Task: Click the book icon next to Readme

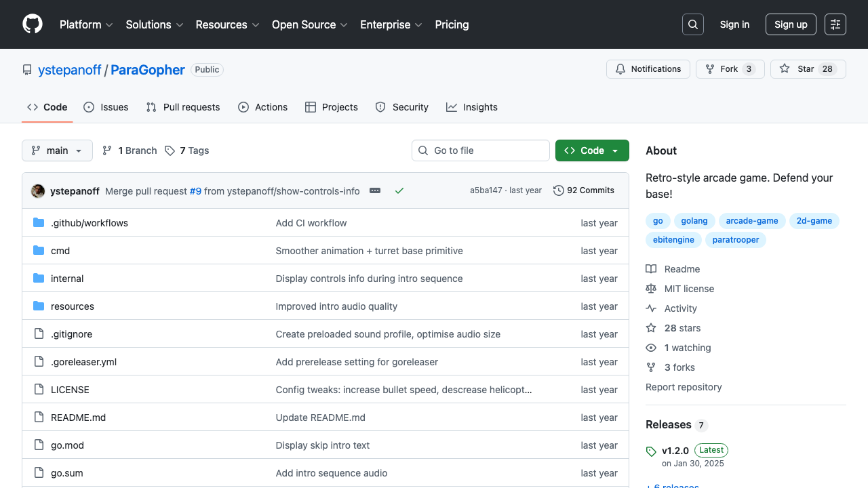Action: pyautogui.click(x=651, y=269)
